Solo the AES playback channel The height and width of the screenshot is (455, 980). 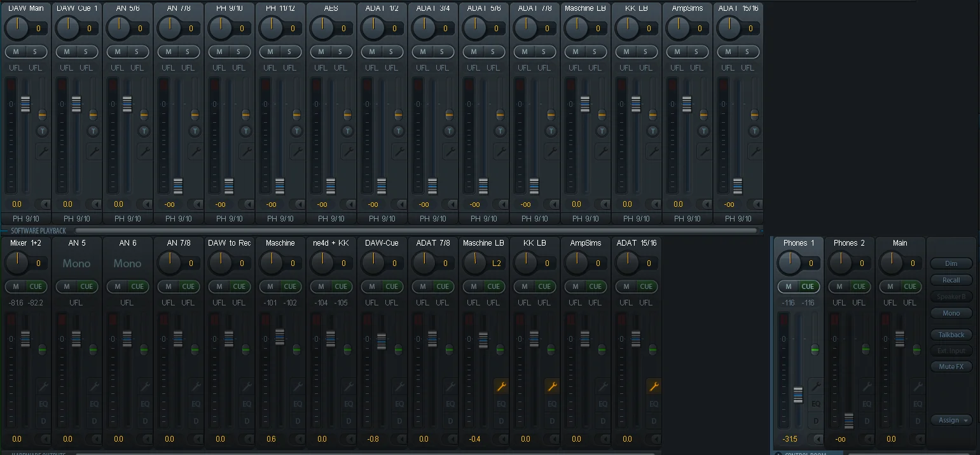point(341,52)
